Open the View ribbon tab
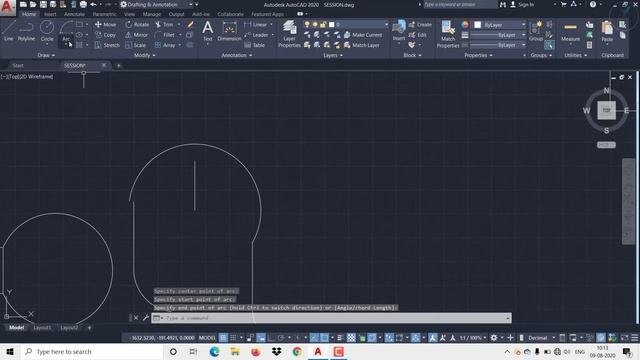 129,14
